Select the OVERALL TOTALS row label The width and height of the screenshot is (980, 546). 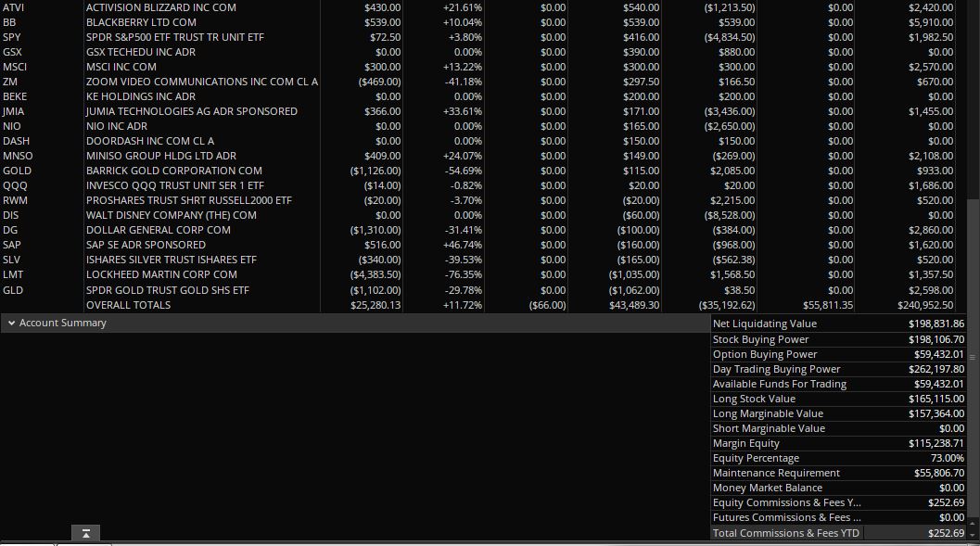point(128,306)
